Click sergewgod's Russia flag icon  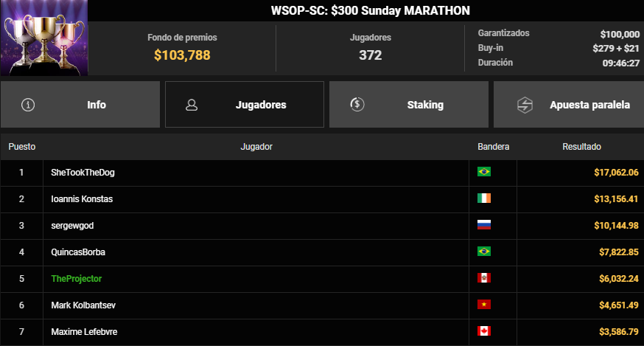tap(484, 225)
